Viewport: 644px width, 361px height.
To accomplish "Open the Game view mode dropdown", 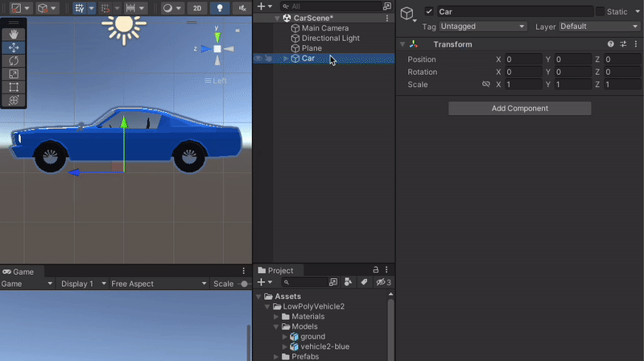I will 27,284.
